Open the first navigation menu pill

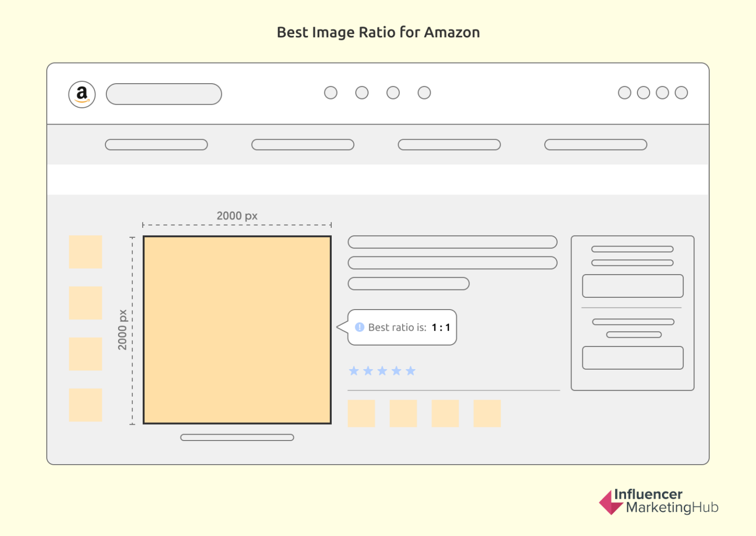(x=156, y=144)
